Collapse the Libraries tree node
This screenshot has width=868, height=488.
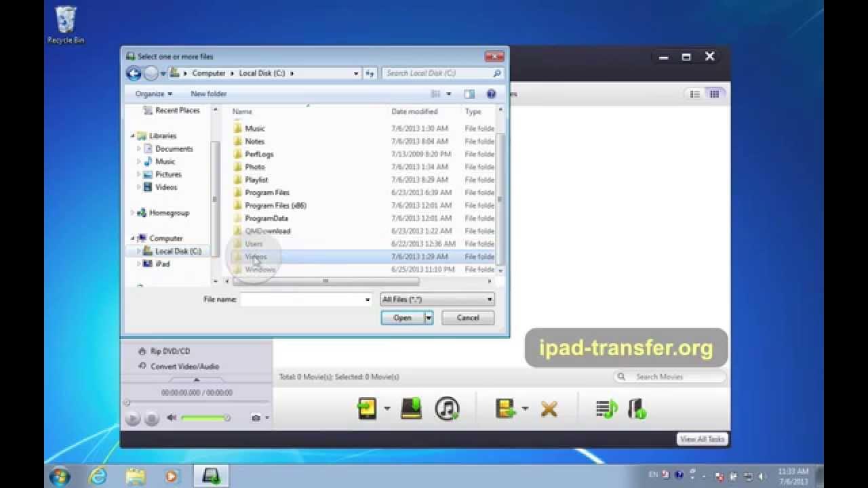(x=133, y=136)
